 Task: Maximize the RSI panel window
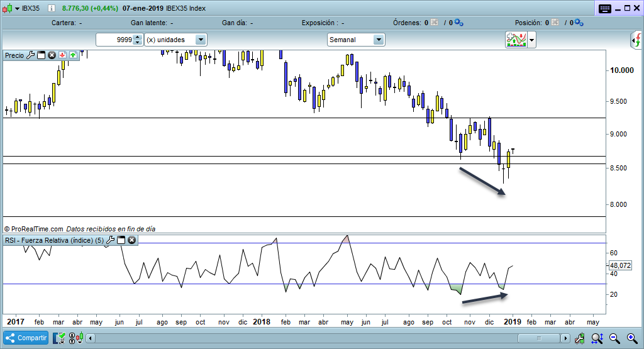coord(121,240)
